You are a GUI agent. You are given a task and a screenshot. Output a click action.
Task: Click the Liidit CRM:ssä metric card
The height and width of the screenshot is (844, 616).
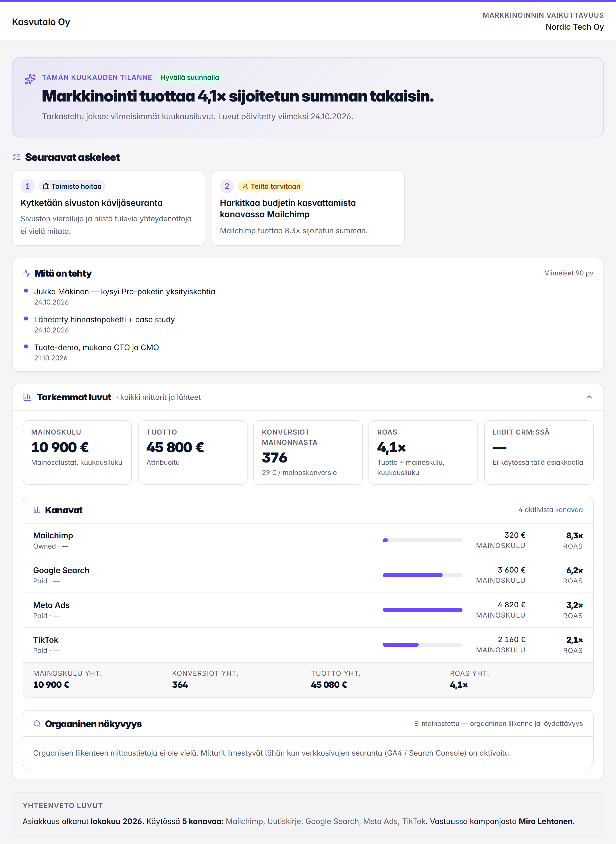coord(539,453)
